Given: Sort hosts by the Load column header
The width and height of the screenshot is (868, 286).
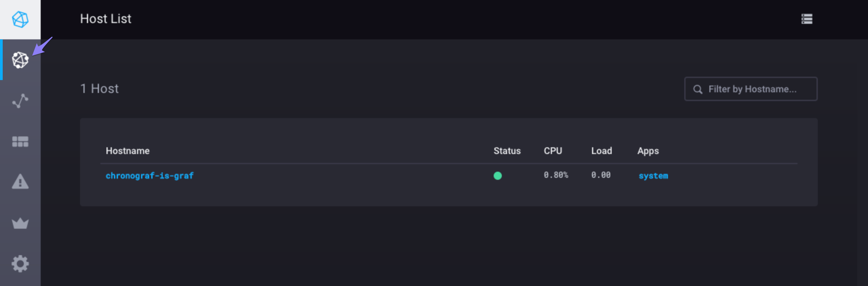Looking at the screenshot, I should 601,151.
